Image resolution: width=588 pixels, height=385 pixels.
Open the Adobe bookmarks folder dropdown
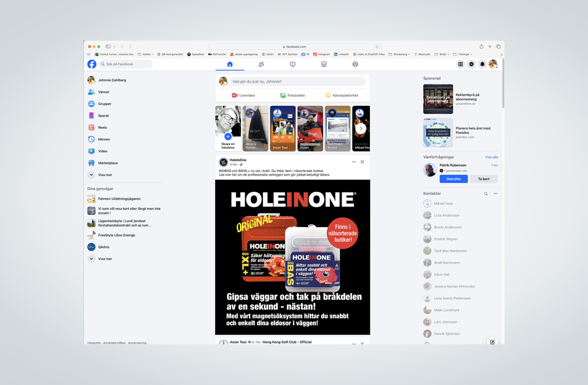click(x=145, y=54)
